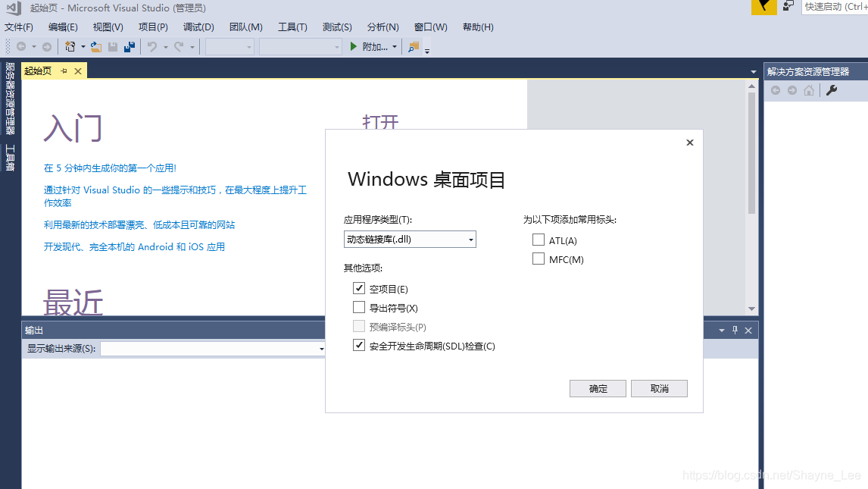Open the solution configurations combo box
868x489 pixels.
229,47
